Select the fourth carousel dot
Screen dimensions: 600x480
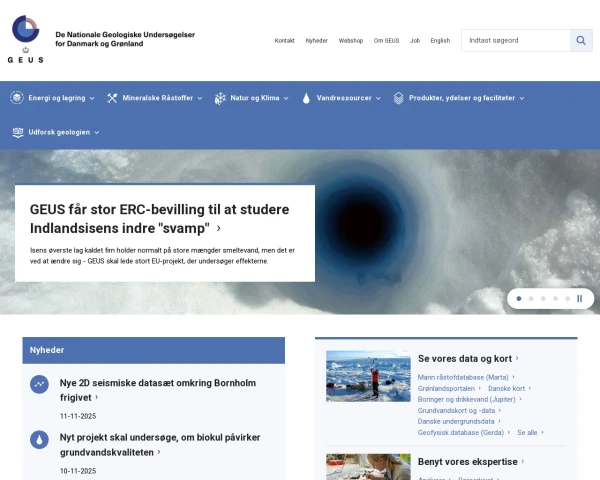[555, 299]
